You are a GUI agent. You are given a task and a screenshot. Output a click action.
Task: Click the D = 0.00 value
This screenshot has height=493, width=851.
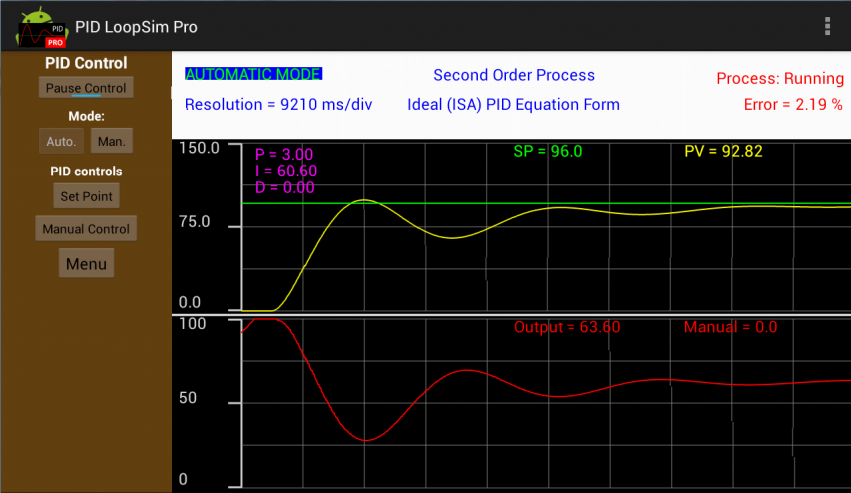284,187
